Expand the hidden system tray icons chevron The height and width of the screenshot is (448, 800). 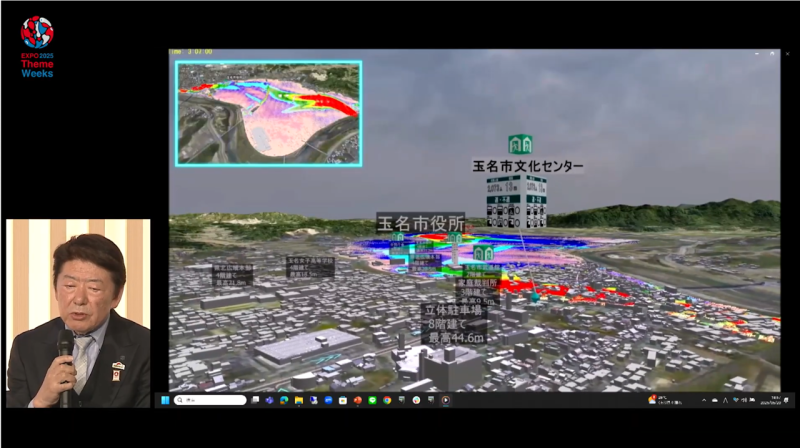pos(704,400)
